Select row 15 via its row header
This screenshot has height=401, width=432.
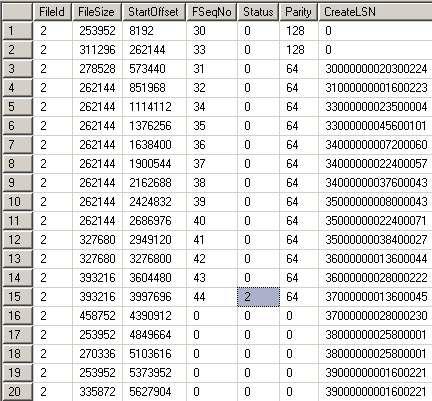[x=18, y=297]
